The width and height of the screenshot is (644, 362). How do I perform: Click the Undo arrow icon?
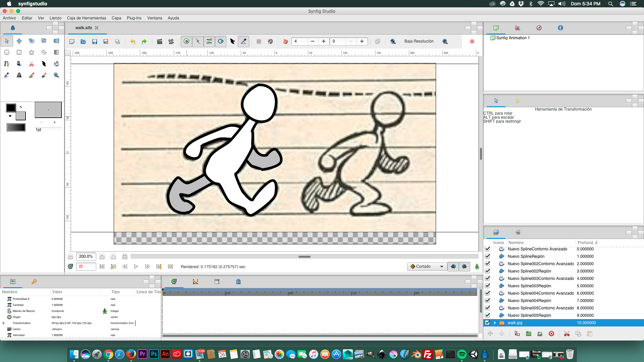(x=133, y=42)
